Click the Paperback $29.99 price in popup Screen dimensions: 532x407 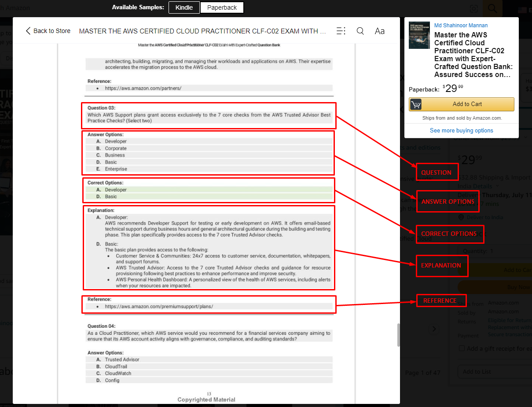[x=453, y=88]
